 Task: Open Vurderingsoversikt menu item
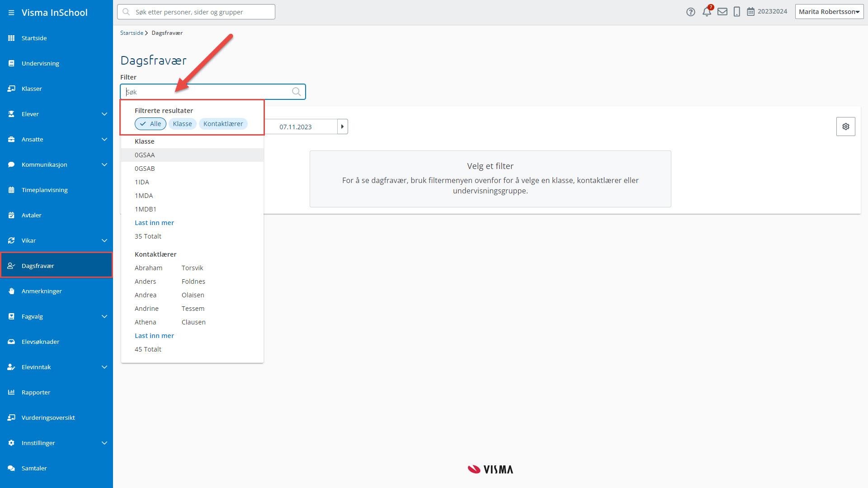coord(57,418)
